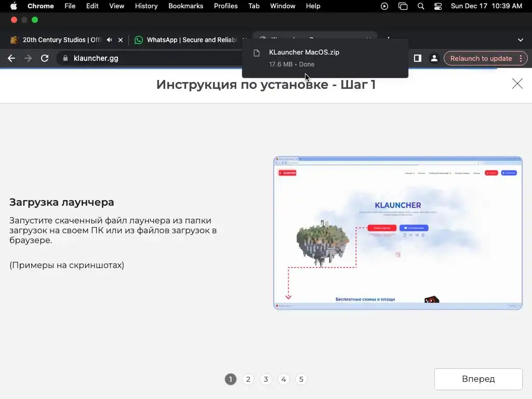The image size is (532, 399).
Task: Open the Chrome application menu
Action: [x=41, y=6]
